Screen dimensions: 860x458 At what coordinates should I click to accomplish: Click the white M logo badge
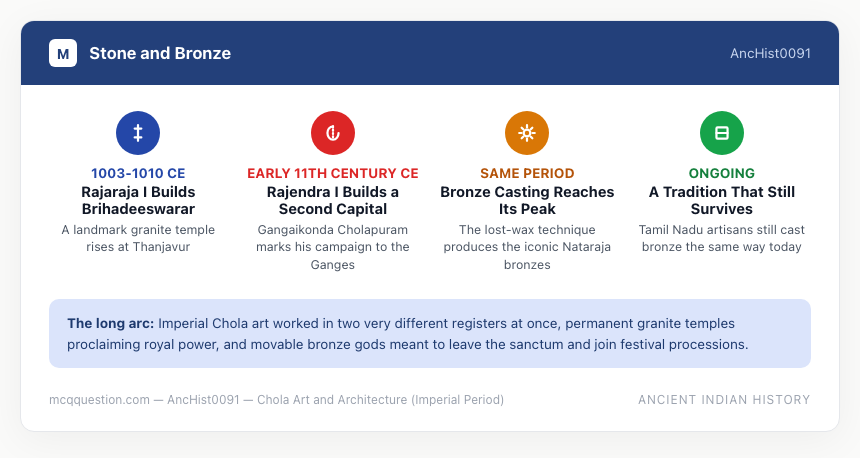pyautogui.click(x=63, y=53)
